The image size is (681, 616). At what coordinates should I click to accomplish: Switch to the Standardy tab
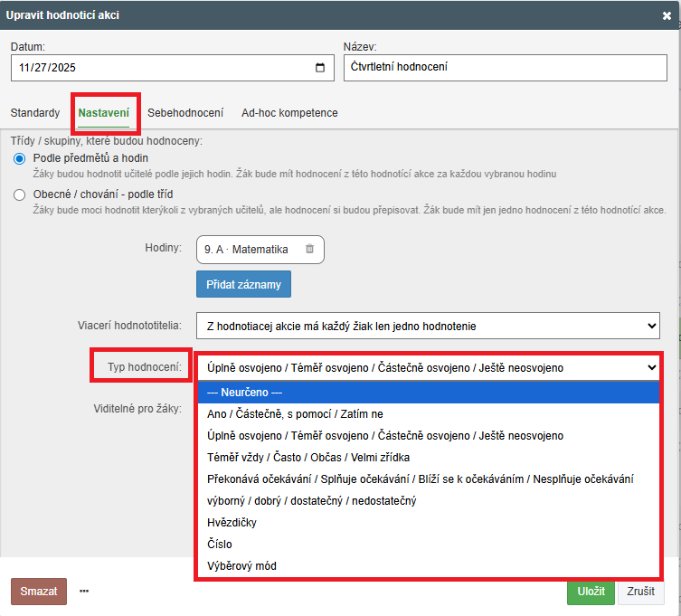coord(35,113)
